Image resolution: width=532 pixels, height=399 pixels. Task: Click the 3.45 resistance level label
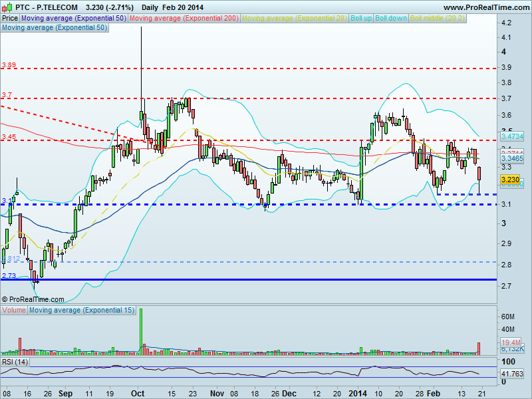(x=9, y=137)
